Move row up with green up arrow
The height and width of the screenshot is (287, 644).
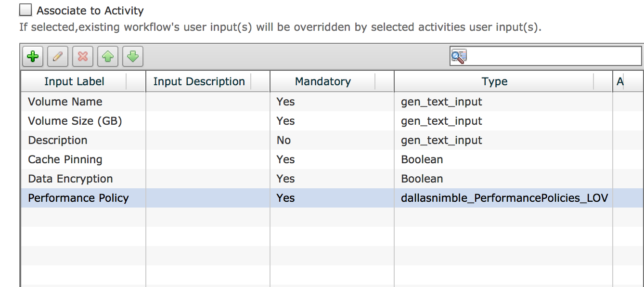tap(108, 57)
